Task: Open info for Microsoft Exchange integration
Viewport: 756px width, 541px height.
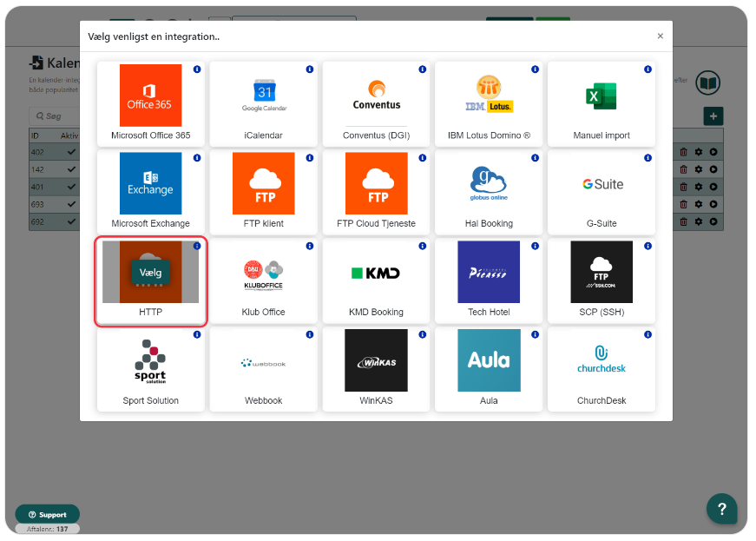Action: pyautogui.click(x=197, y=158)
